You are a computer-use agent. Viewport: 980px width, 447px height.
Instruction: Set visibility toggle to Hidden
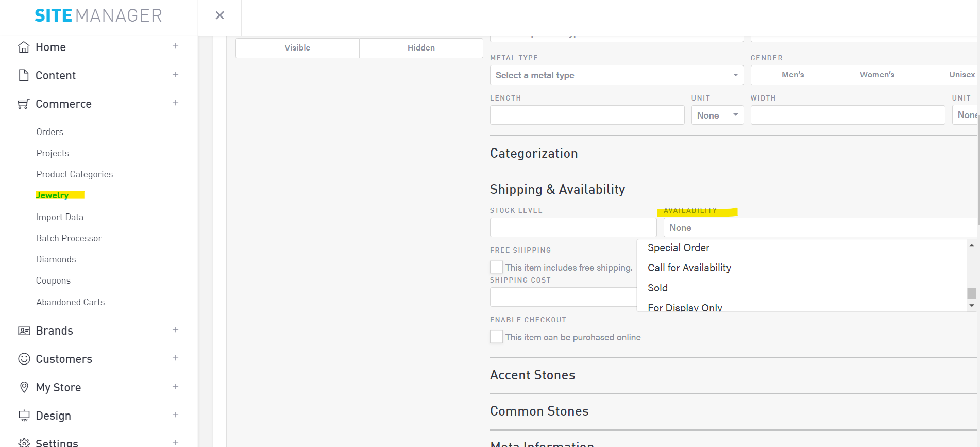[x=421, y=48]
